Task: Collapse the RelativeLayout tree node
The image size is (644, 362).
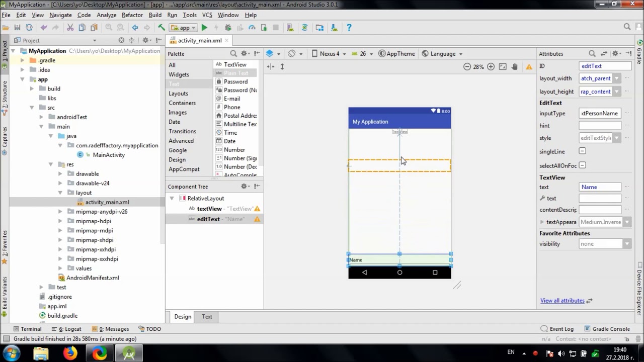Action: click(172, 198)
